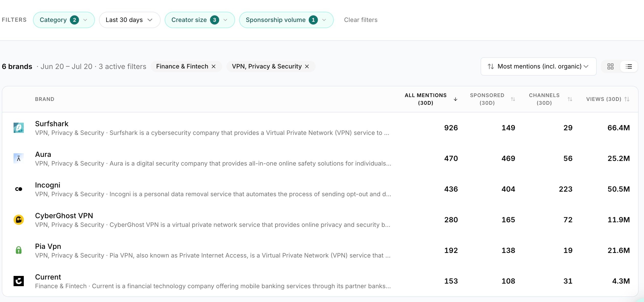This screenshot has height=302, width=644.
Task: Open the Pia Vpn brand name
Action: tap(48, 246)
